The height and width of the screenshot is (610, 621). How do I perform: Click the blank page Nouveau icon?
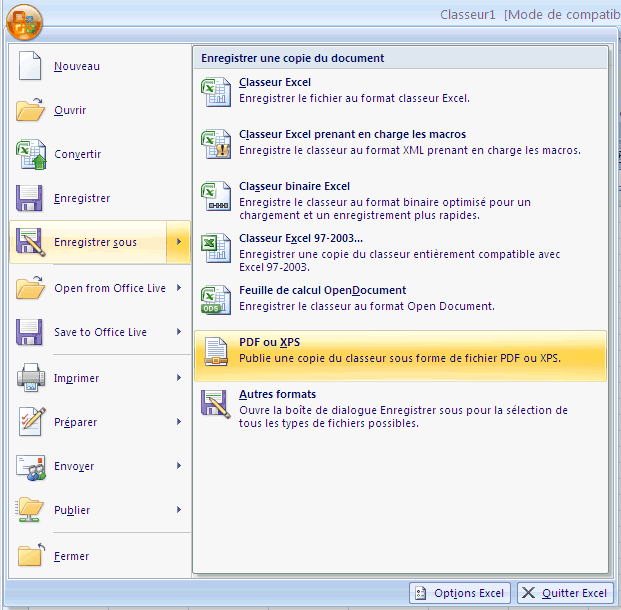coord(30,66)
